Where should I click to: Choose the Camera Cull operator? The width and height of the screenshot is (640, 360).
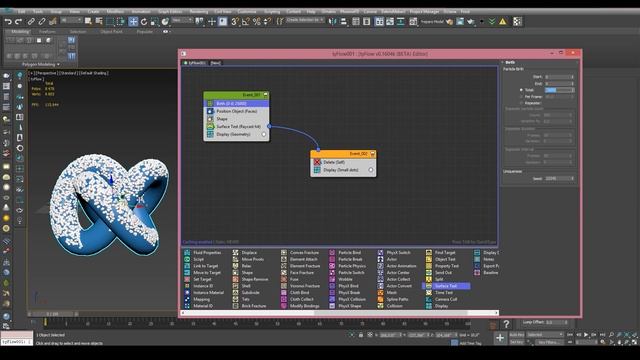(446, 299)
